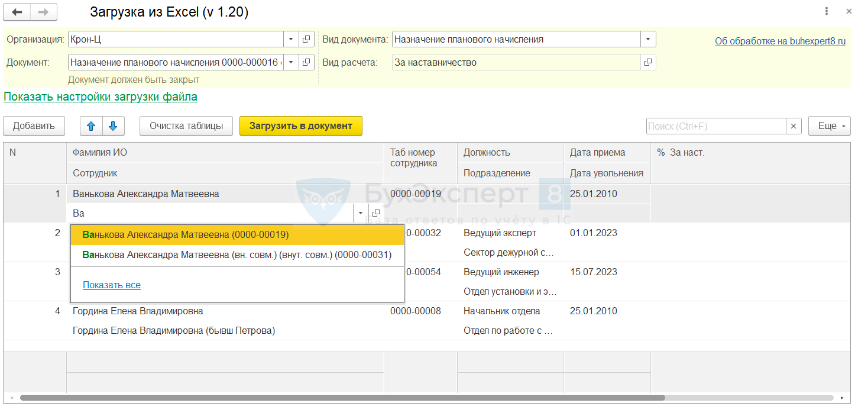This screenshot has height=406, width=868.
Task: Click the Вид расчета field За наставничество
Action: pyautogui.click(x=516, y=62)
